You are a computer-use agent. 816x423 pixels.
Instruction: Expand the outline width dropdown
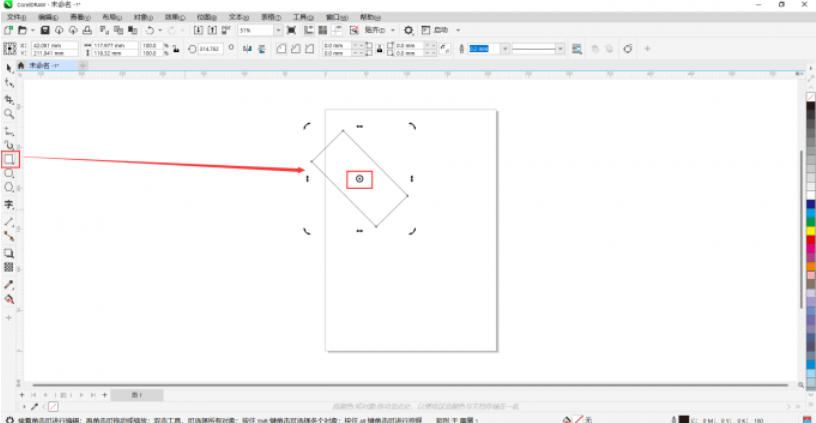click(x=506, y=48)
